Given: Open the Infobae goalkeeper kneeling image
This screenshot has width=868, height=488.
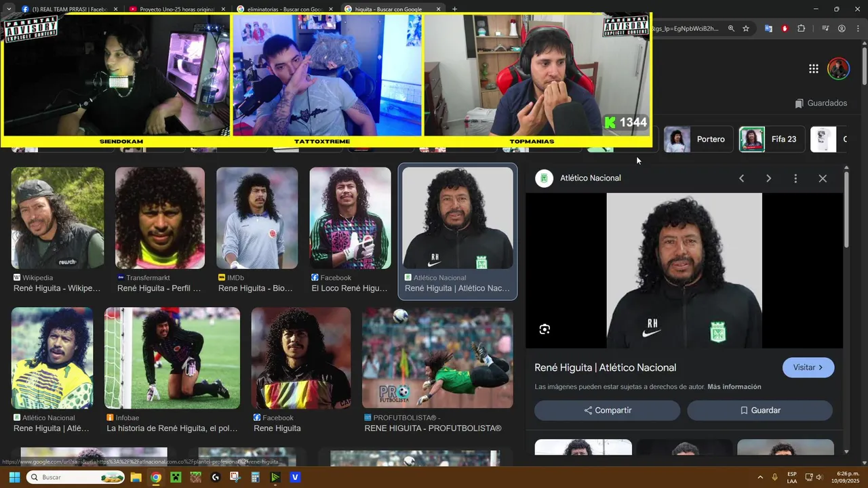Looking at the screenshot, I should [x=172, y=358].
